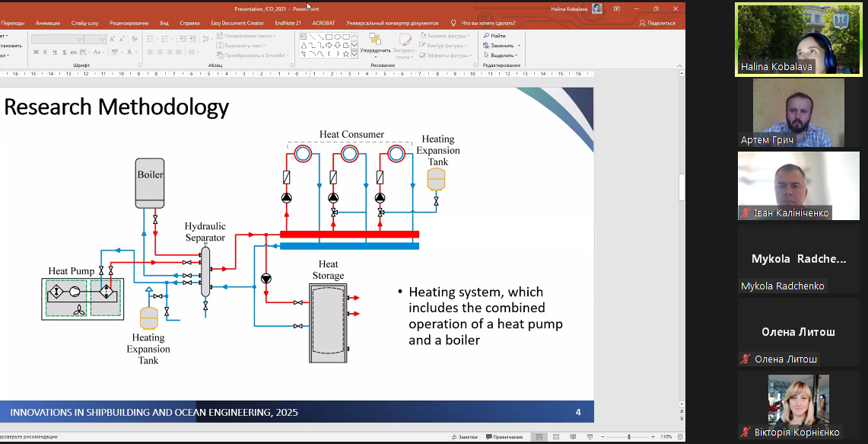
Task: Switch to the Рецензирование tab
Action: pyautogui.click(x=129, y=23)
